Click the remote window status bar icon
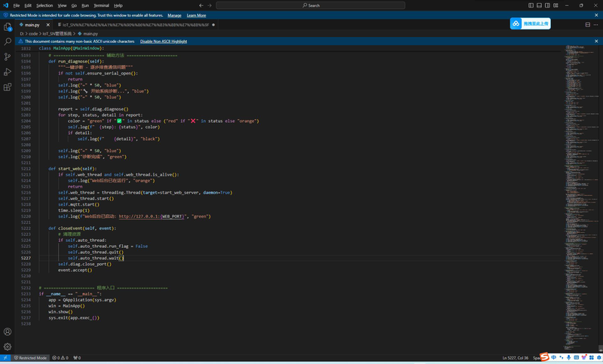The height and width of the screenshot is (364, 603). [5, 358]
